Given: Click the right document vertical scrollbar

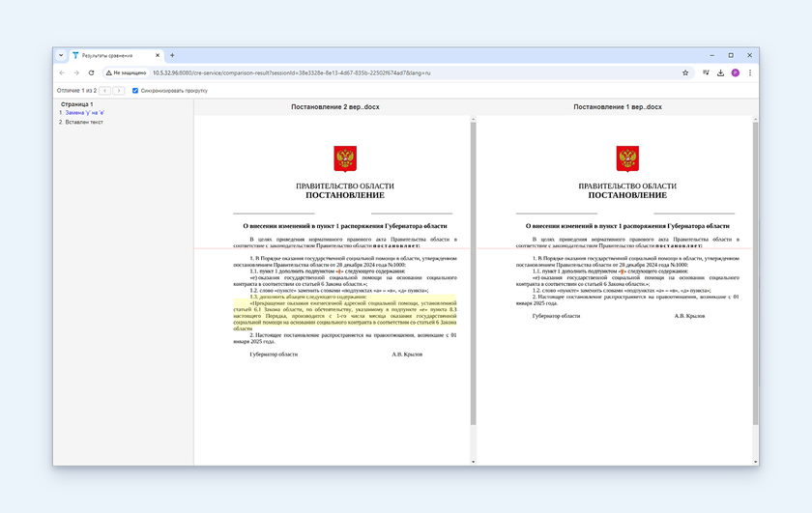Looking at the screenshot, I should pyautogui.click(x=756, y=271).
